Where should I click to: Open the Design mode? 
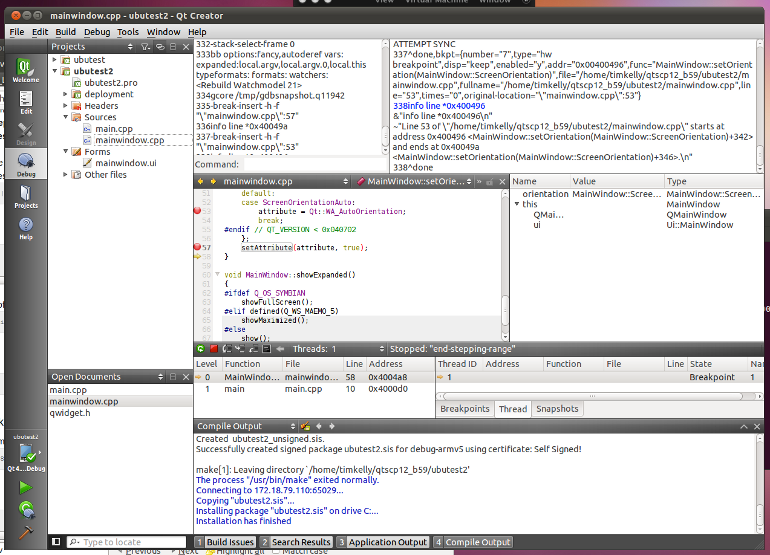26,134
